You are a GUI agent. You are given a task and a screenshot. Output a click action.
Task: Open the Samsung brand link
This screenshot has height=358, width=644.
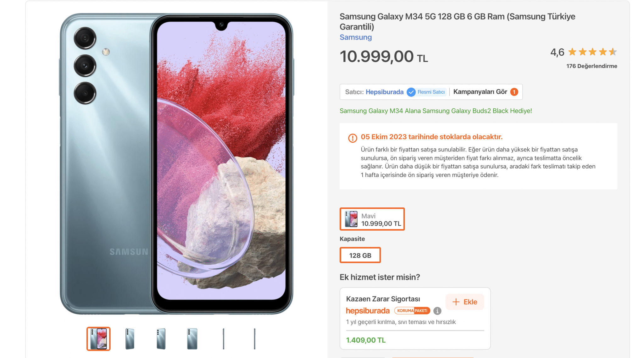coord(356,37)
